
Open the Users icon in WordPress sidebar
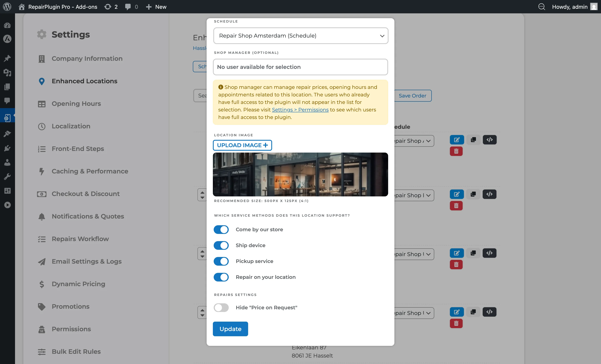[7, 162]
